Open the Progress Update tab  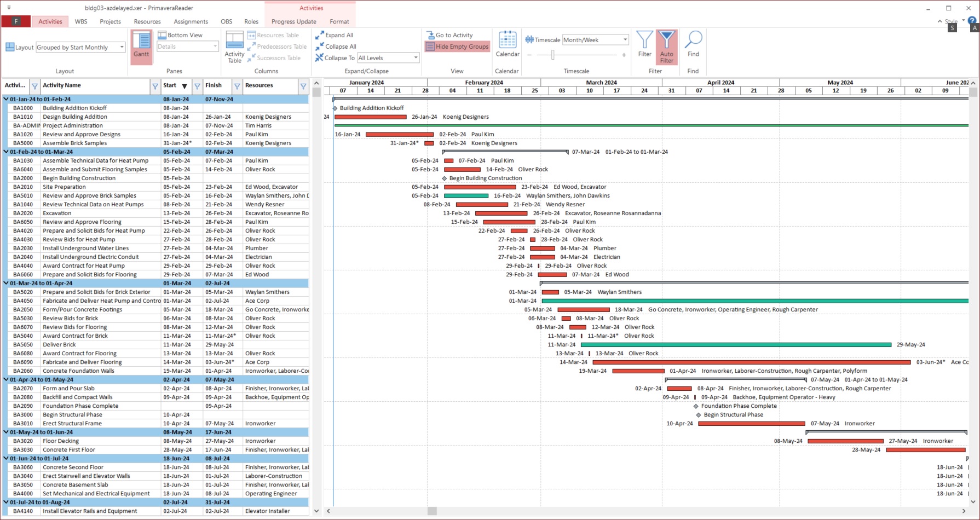pos(293,22)
